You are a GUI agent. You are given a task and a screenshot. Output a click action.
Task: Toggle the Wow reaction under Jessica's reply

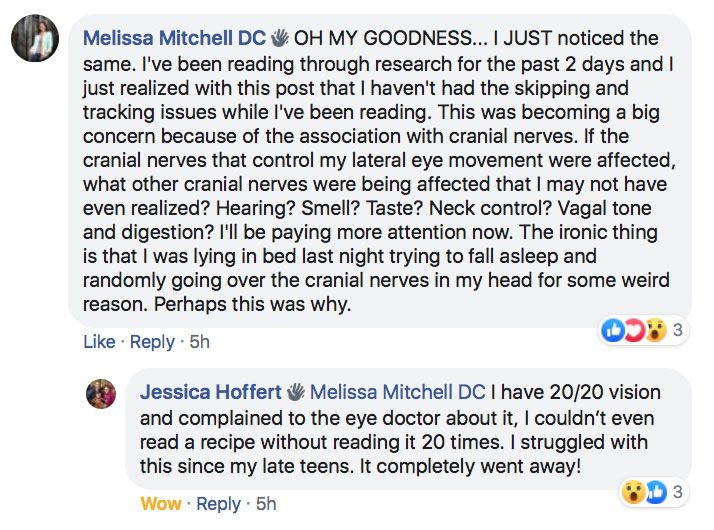pos(161,503)
